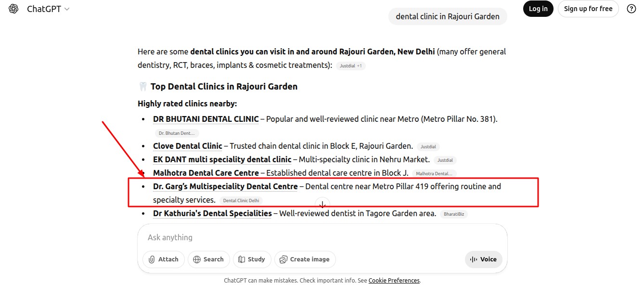Click the help question mark icon
This screenshot has width=644, height=285.
(631, 9)
